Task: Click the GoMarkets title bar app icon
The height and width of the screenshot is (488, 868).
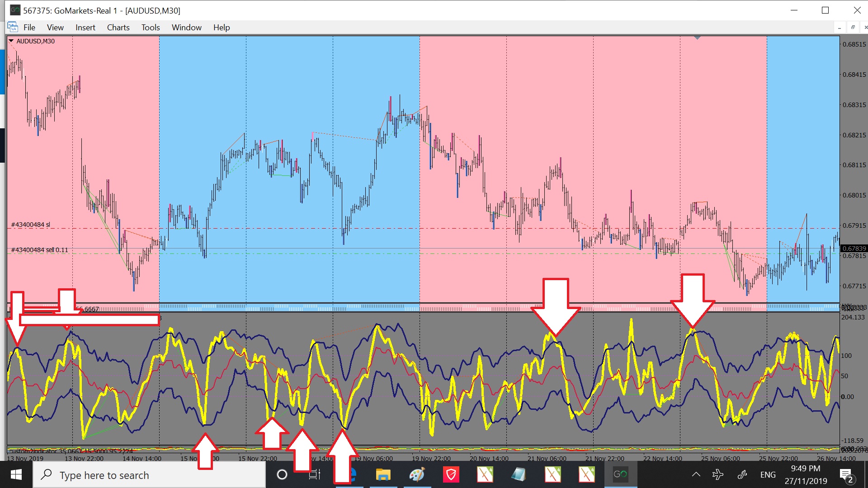Action: 15,10
